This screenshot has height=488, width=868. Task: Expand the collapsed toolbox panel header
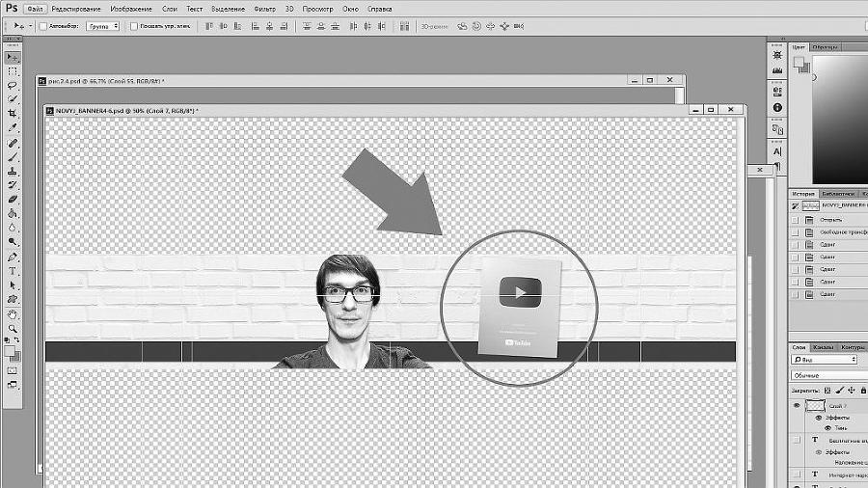tap(13, 39)
